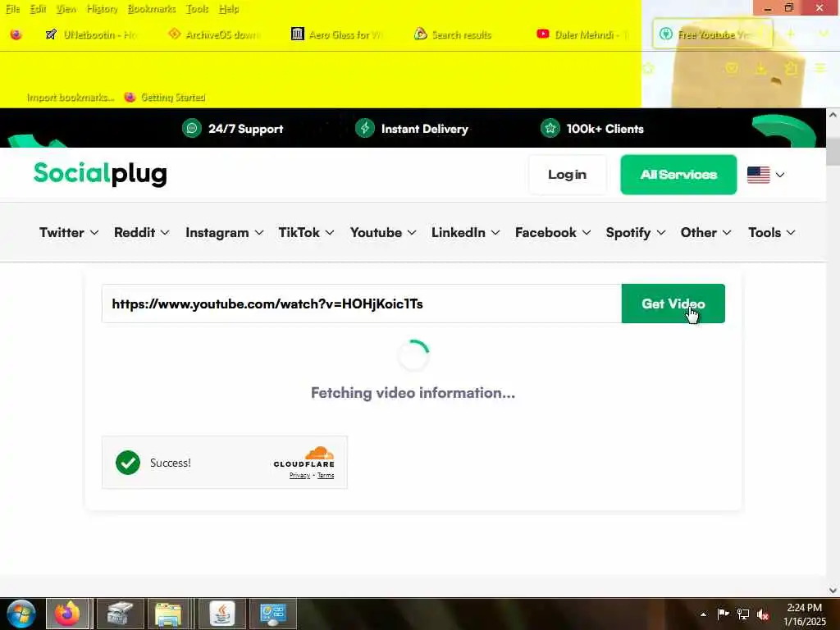
Task: Switch to the ArchiveOS download tab
Action: tap(214, 34)
